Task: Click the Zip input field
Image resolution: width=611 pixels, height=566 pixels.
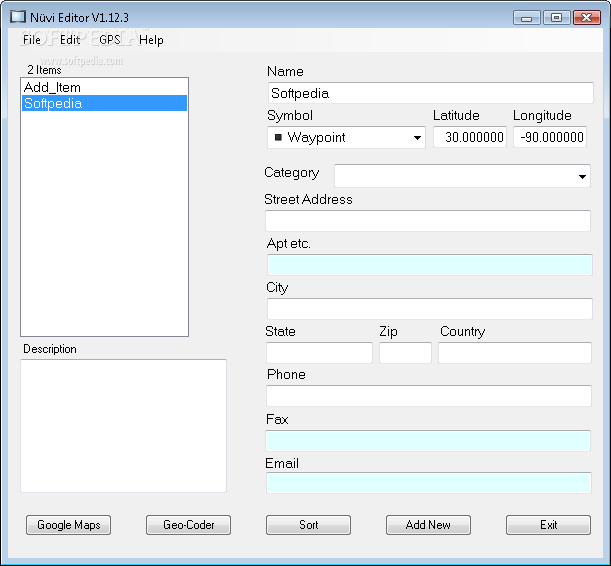Action: click(405, 353)
